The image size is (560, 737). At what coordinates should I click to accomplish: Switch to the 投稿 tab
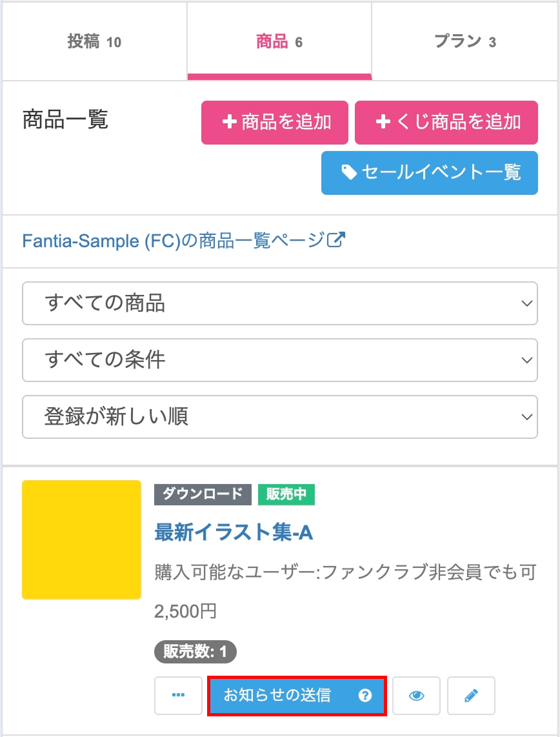tap(94, 42)
